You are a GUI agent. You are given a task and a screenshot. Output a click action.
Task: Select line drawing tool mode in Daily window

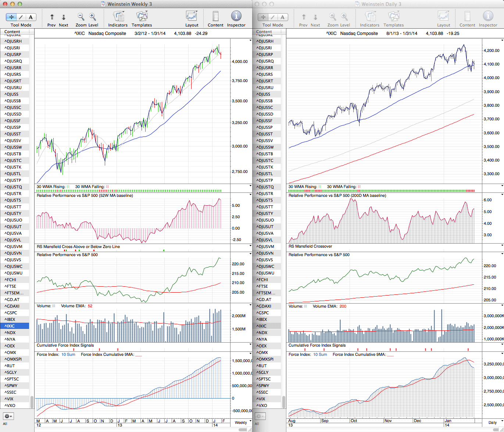[273, 17]
